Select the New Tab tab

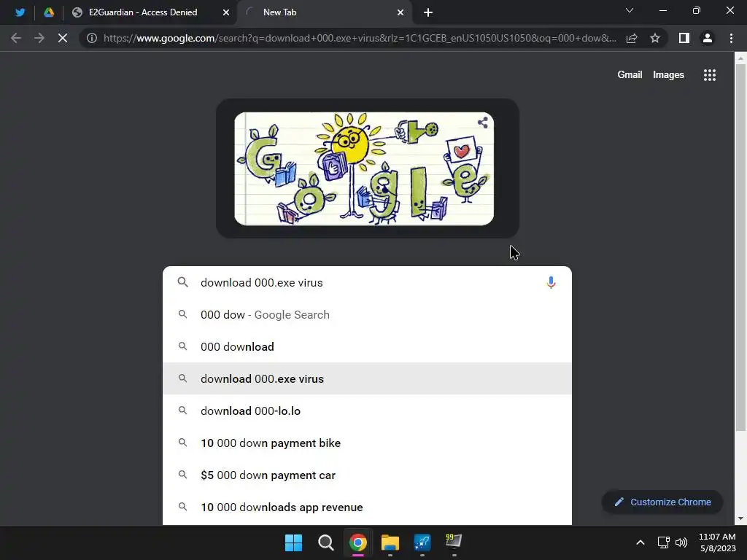pos(279,12)
